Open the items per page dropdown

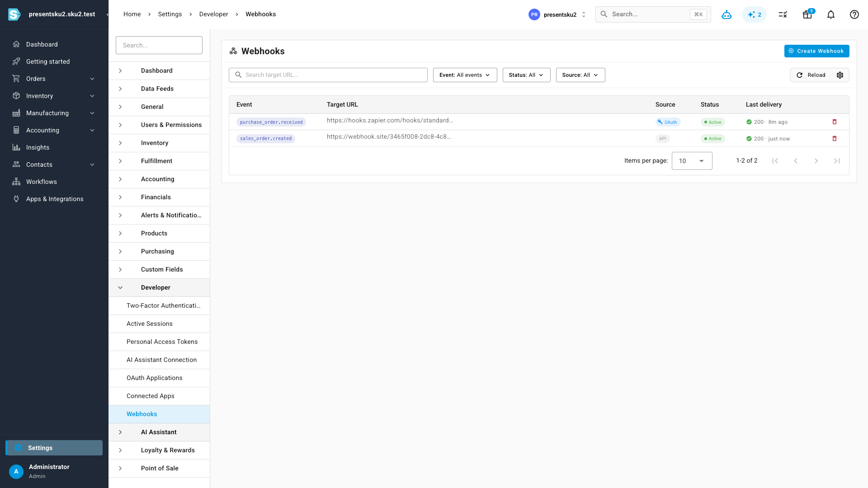692,161
